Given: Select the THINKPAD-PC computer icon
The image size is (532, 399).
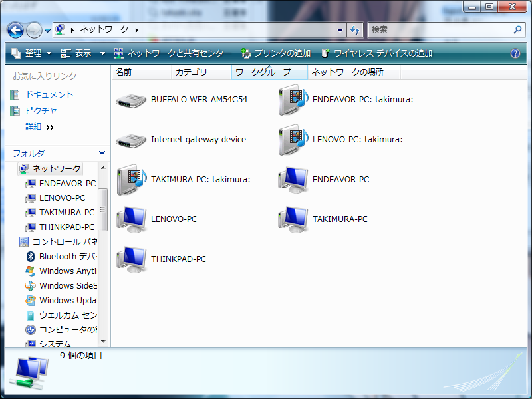Looking at the screenshot, I should (x=132, y=259).
